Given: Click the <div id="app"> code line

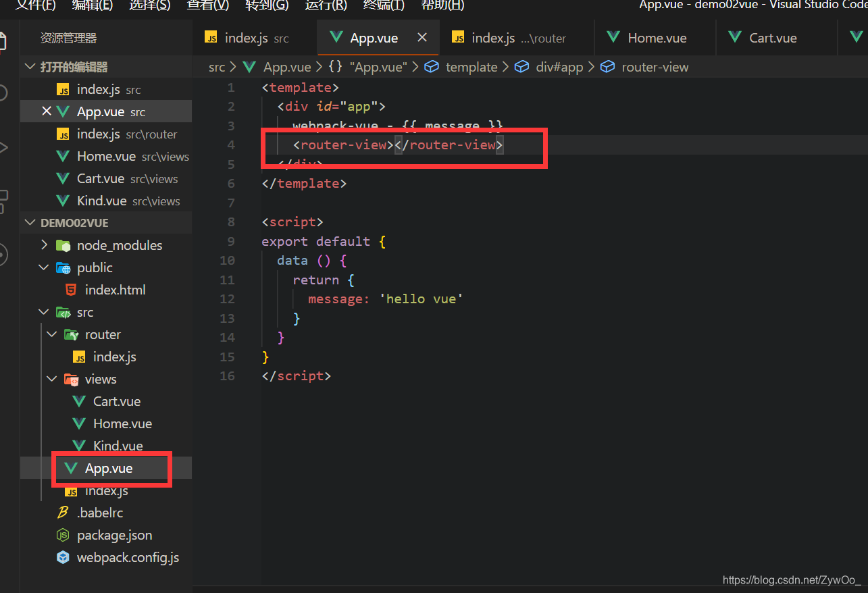Looking at the screenshot, I should (331, 106).
